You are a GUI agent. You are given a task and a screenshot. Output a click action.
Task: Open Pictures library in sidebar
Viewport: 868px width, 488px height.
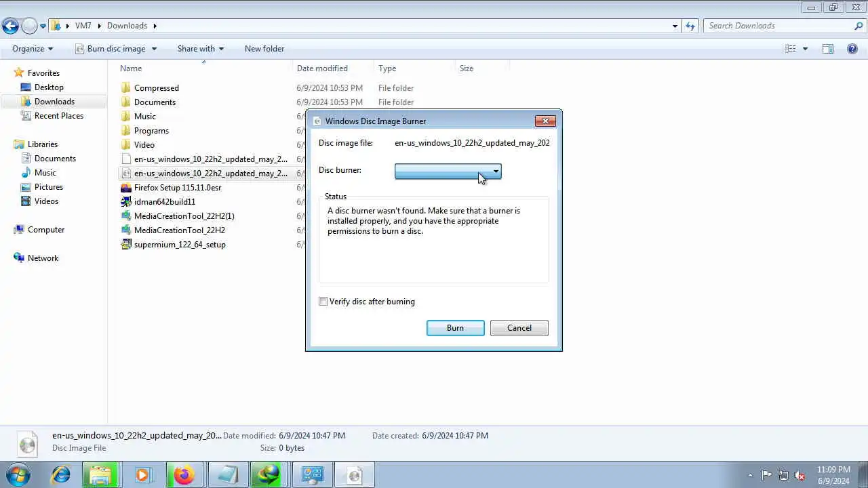pyautogui.click(x=49, y=187)
